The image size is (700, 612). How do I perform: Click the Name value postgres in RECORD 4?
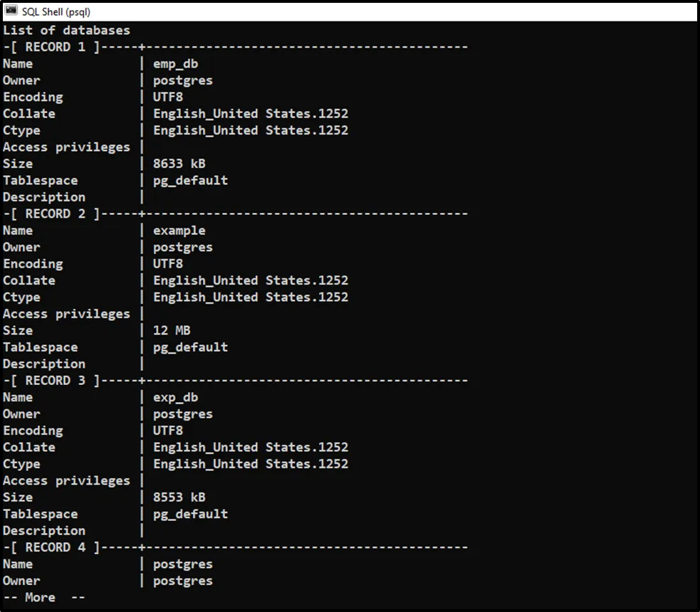point(183,564)
